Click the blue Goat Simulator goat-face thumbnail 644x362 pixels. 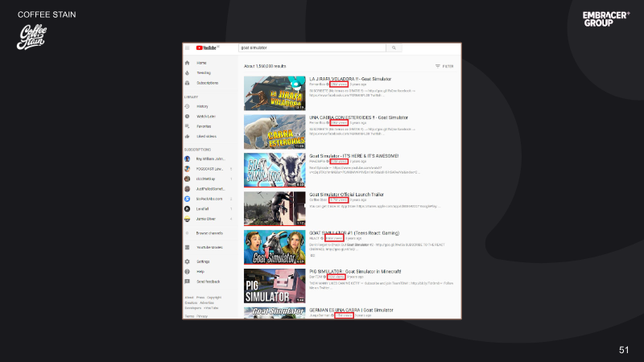[x=275, y=171]
